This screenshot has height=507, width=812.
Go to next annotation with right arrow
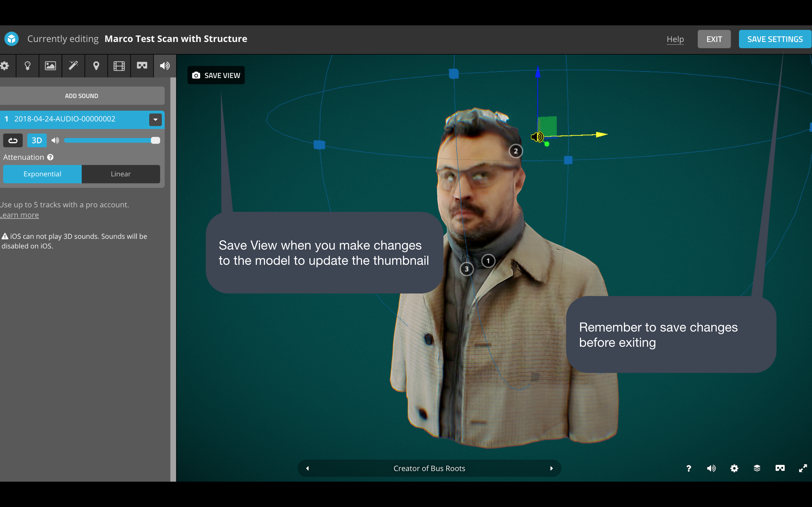click(551, 468)
